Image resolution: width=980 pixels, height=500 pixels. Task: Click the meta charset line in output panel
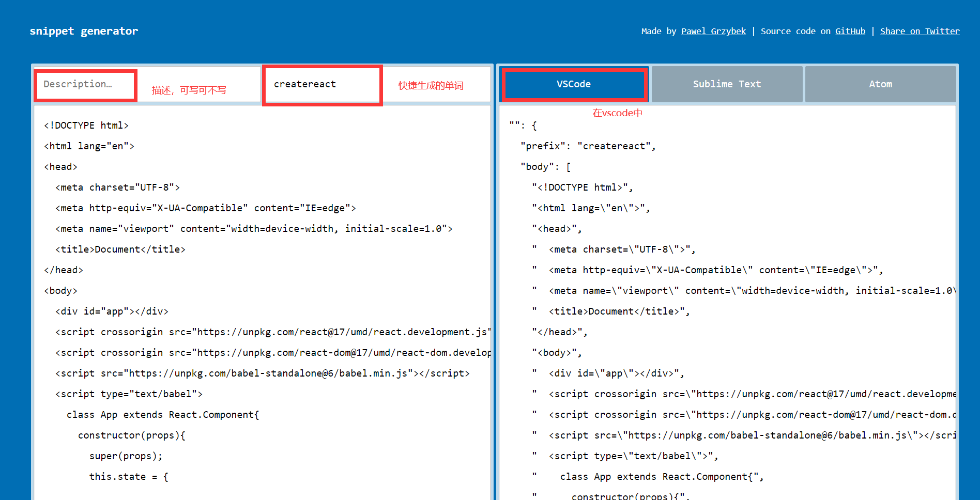pyautogui.click(x=614, y=249)
